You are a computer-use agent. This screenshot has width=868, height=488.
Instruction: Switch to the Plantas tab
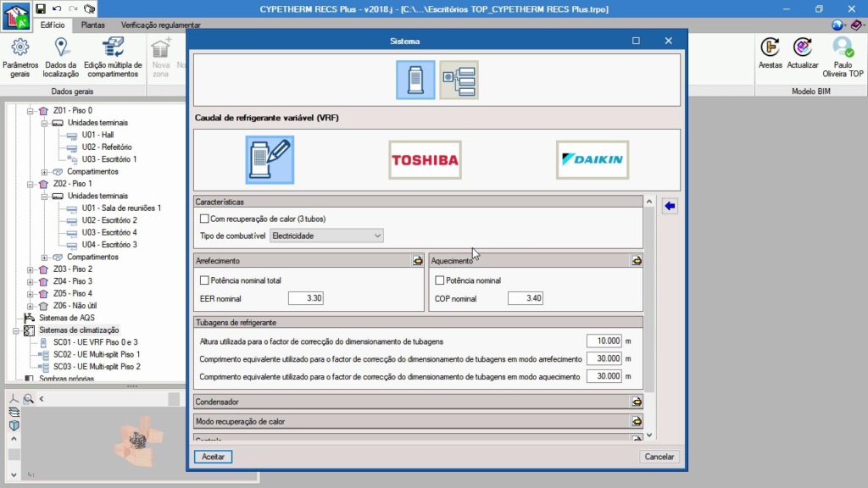click(93, 25)
